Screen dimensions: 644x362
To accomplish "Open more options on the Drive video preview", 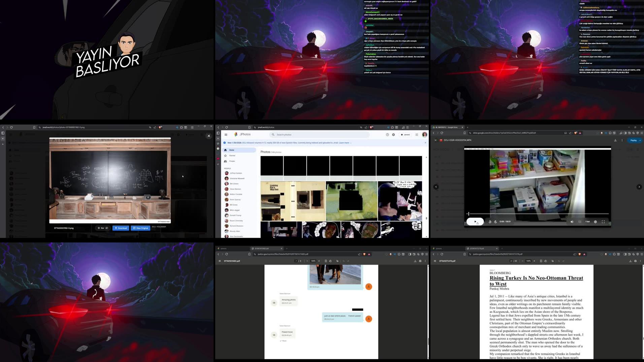I will [x=622, y=140].
